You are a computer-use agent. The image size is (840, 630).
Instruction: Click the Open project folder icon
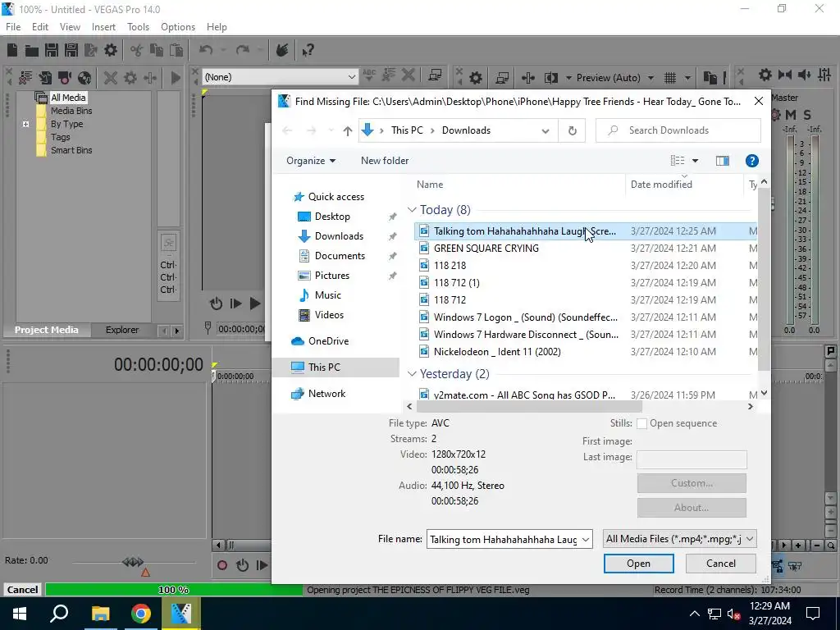32,50
